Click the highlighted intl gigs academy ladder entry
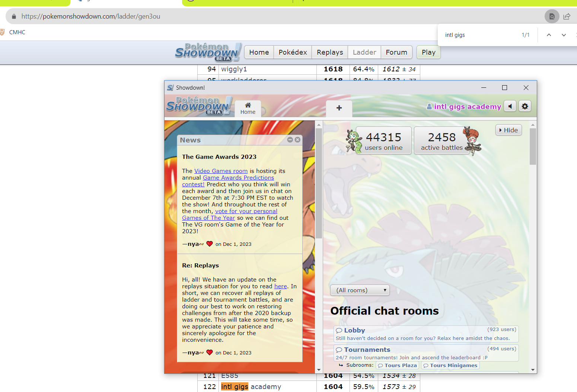577x392 pixels. click(x=251, y=387)
